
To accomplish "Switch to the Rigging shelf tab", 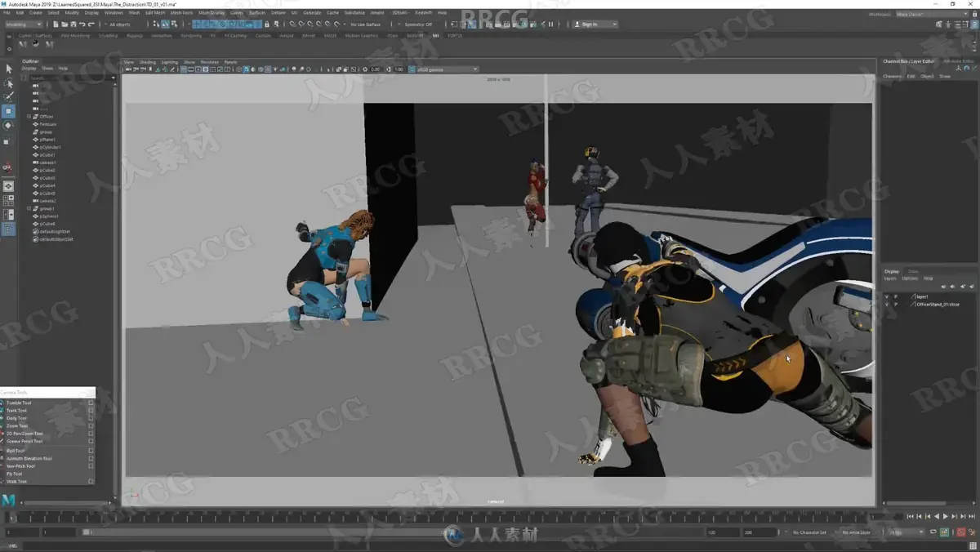I will coord(134,36).
